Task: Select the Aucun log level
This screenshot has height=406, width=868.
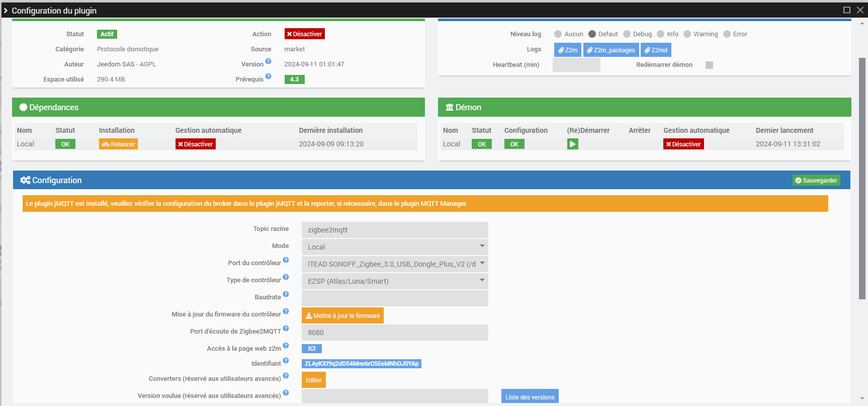Action: (x=558, y=34)
